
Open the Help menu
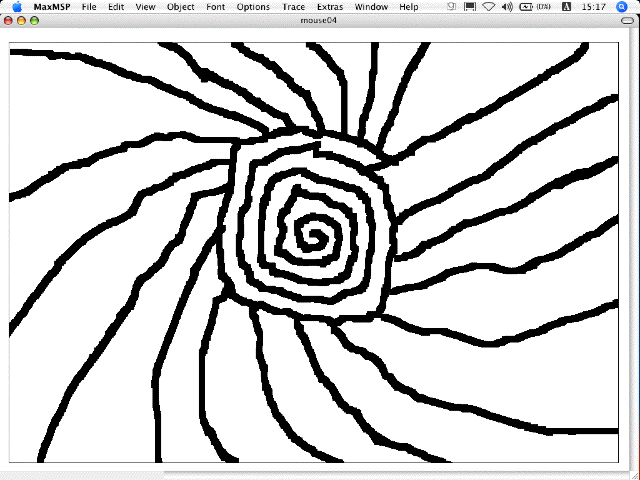coord(409,7)
